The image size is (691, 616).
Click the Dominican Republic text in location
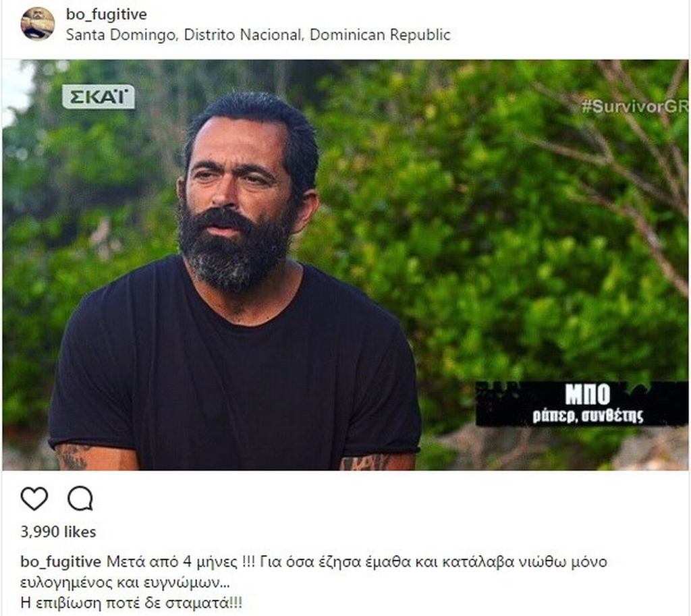point(381,35)
